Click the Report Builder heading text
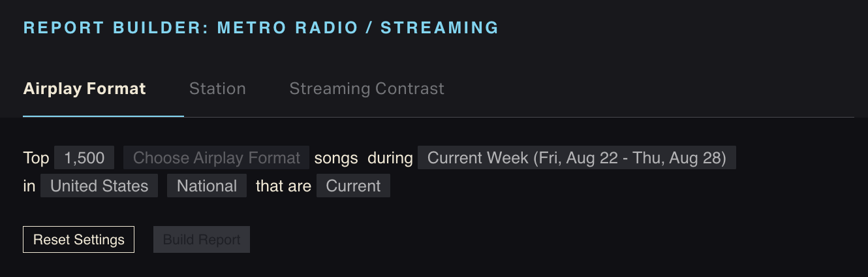Viewport: 868px width, 277px height. [x=116, y=28]
